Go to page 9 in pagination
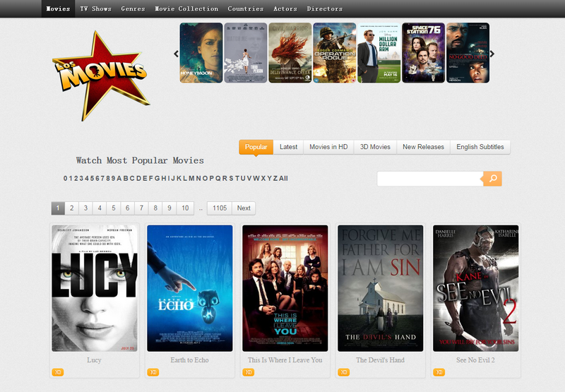Viewport: 565px width, 392px height. point(169,208)
